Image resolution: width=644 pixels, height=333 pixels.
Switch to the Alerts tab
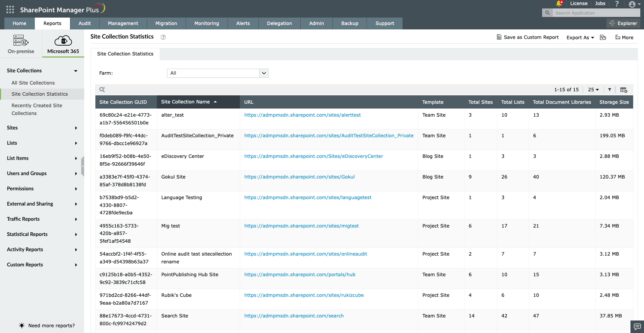(243, 23)
